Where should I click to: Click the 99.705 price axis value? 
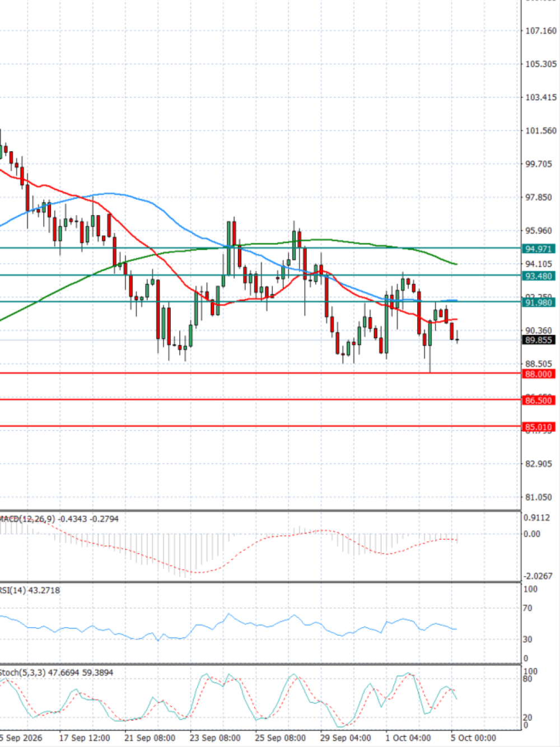click(539, 164)
